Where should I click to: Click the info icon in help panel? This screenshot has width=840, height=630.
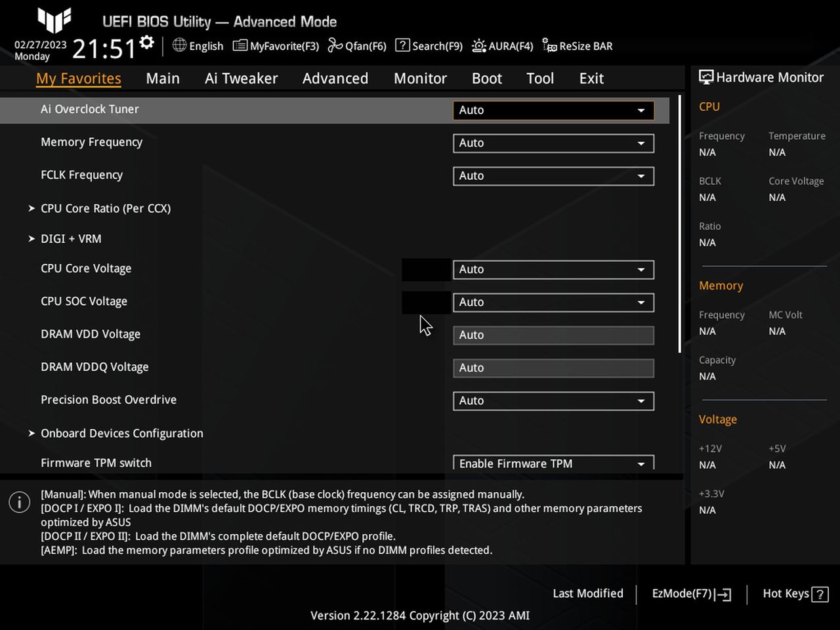tap(19, 502)
